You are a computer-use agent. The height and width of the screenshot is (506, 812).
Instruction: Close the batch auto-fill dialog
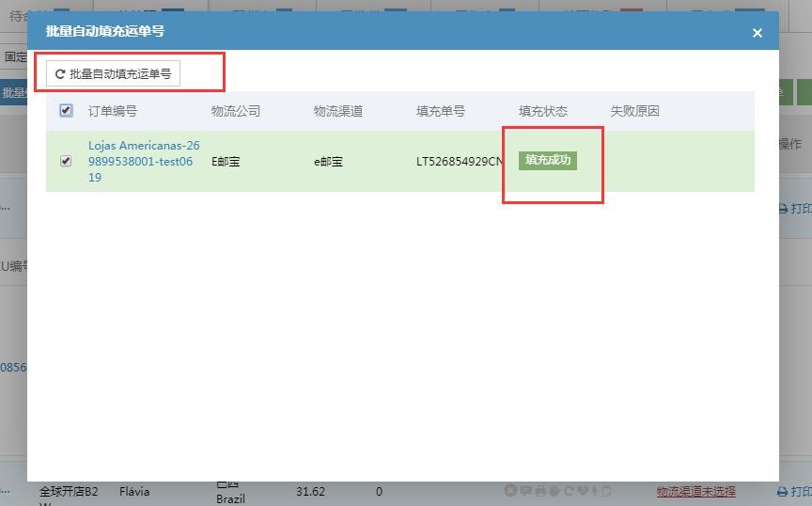(757, 33)
